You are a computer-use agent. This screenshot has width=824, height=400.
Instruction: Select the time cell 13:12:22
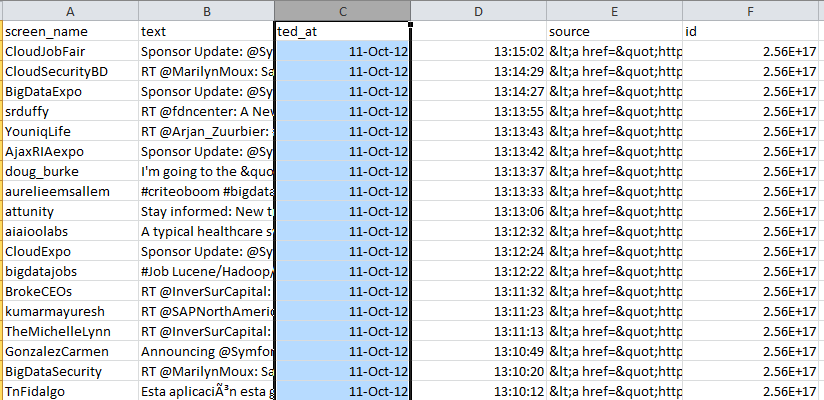click(x=478, y=271)
